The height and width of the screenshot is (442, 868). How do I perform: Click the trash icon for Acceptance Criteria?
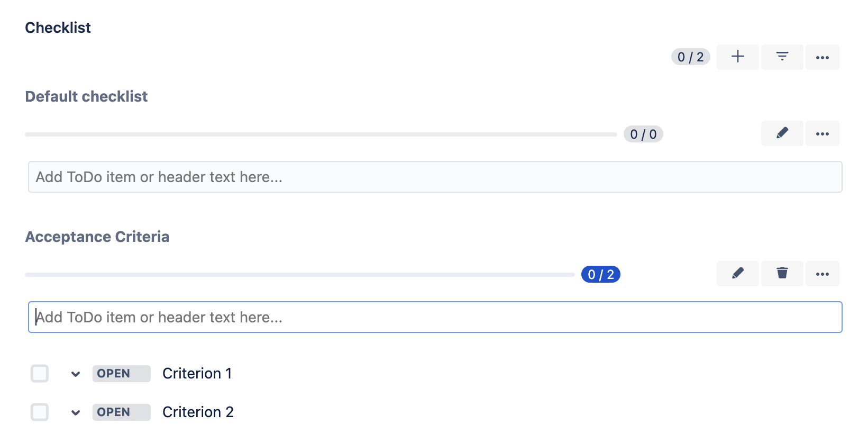point(782,274)
